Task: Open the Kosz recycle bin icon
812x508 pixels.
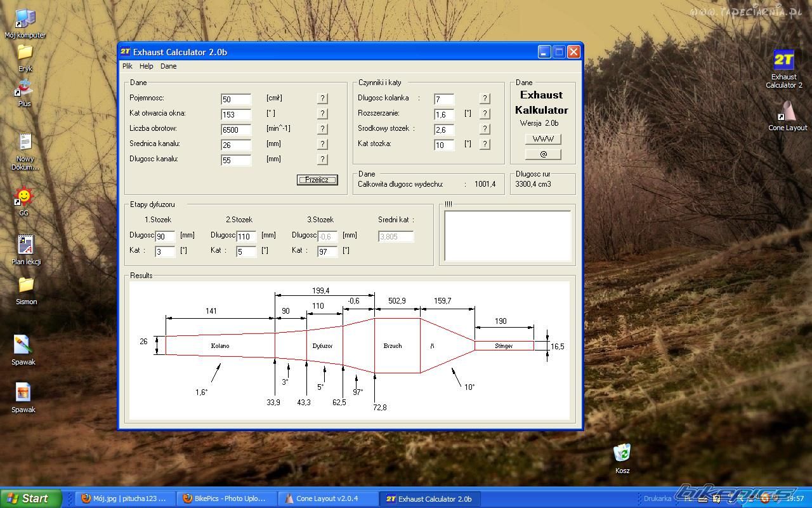Action: coord(622,453)
